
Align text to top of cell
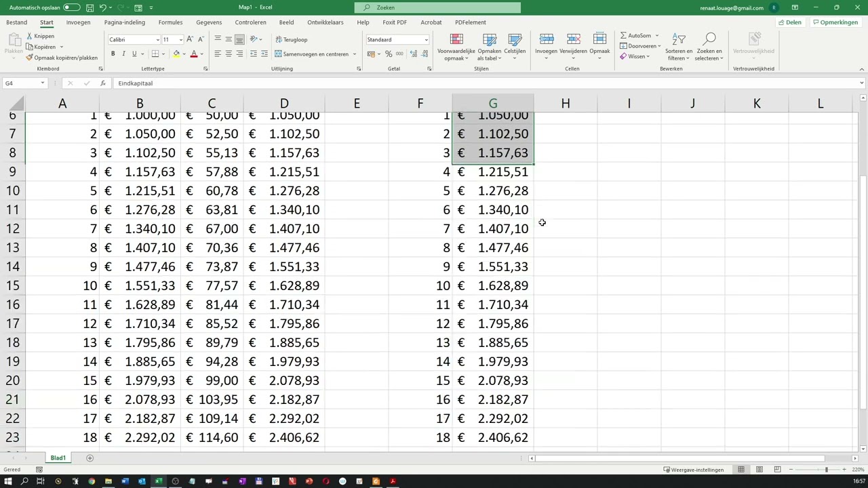tap(218, 39)
